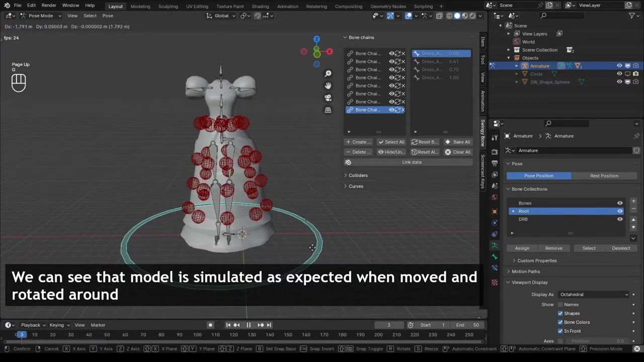644x362 pixels.
Task: Click the Rest Position button
Action: (604, 176)
